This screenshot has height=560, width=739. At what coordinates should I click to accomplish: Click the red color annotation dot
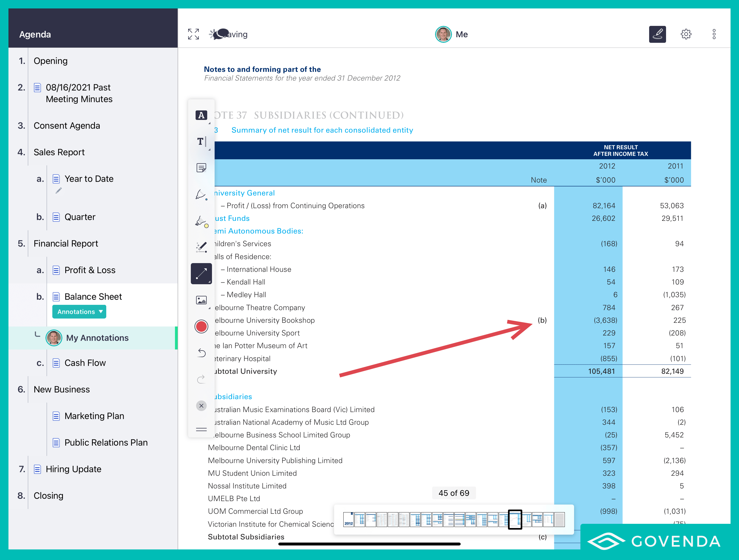click(x=201, y=326)
